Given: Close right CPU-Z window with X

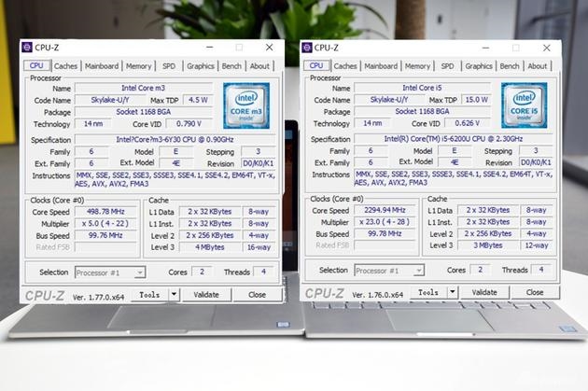Looking at the screenshot, I should click(547, 48).
